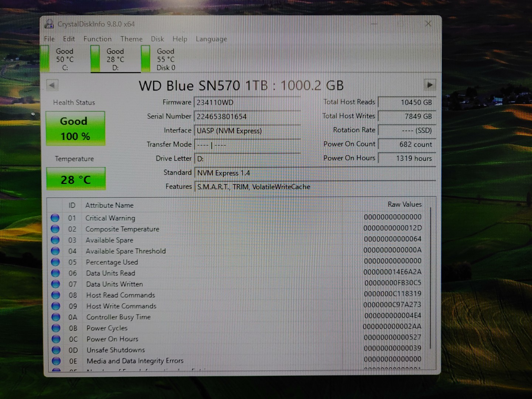Click the WD Blue SN570 1TB disk title

[x=241, y=86]
